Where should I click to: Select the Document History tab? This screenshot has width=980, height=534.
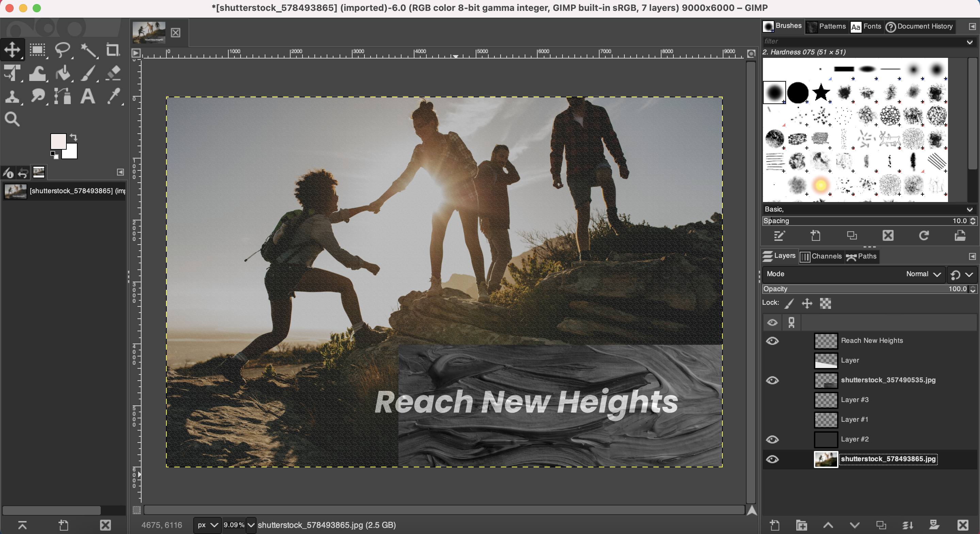pyautogui.click(x=920, y=26)
